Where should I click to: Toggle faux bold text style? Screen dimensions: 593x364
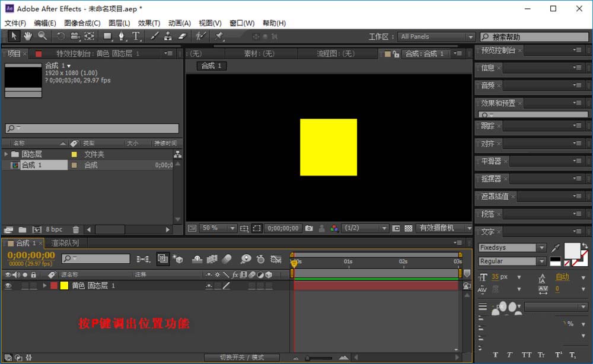[495, 355]
